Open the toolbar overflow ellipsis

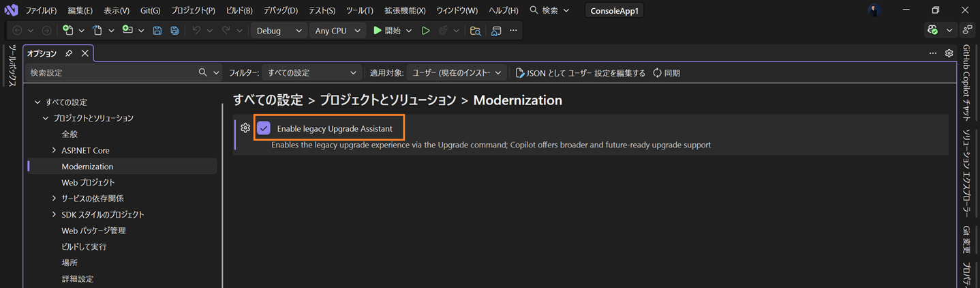[x=513, y=31]
